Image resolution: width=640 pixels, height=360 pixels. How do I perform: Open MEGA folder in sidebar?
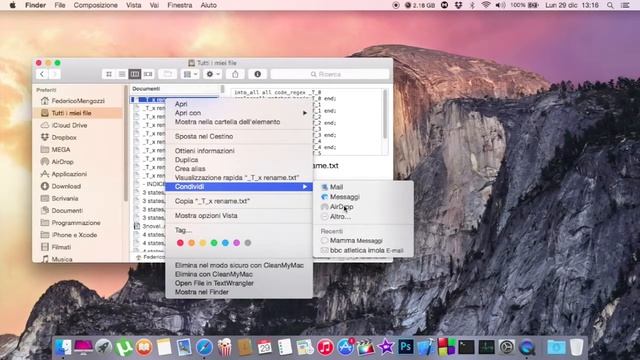point(61,149)
